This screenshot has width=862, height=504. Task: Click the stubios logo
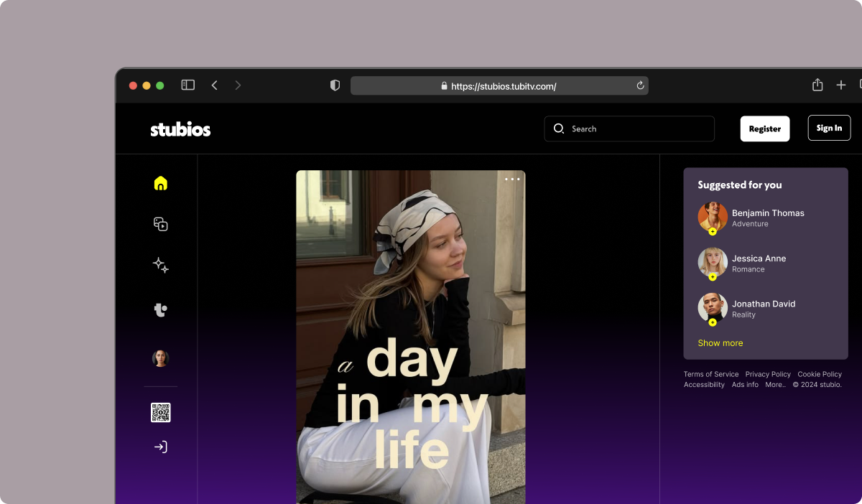[x=180, y=129]
